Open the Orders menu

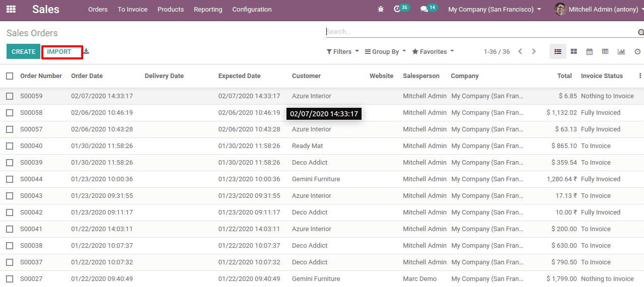98,10
